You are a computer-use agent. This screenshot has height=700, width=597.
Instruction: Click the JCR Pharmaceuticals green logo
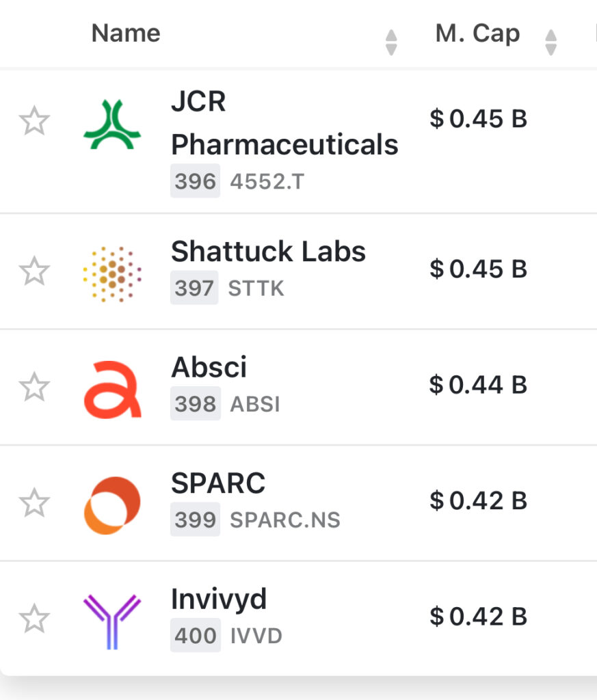coord(111,124)
